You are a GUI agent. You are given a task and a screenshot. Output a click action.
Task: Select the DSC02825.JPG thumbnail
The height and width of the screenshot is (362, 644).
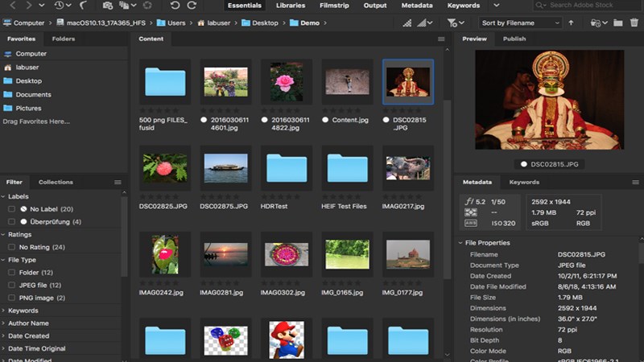point(165,168)
